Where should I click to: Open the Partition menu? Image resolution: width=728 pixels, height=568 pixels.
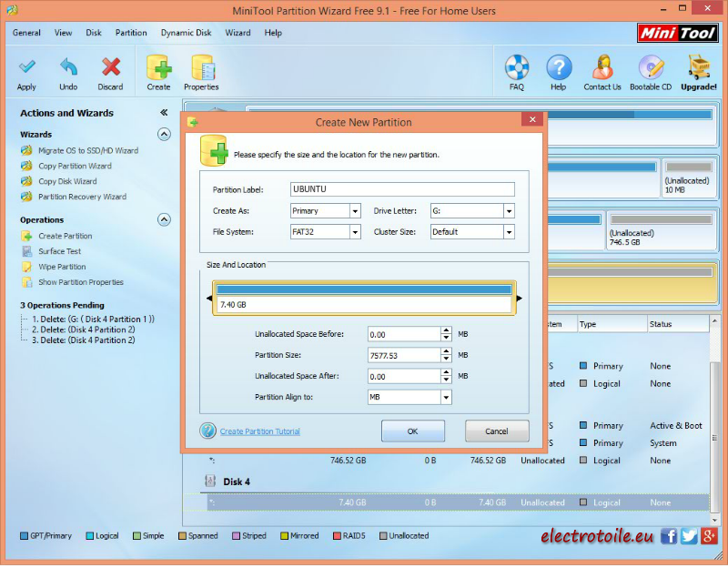pos(131,33)
